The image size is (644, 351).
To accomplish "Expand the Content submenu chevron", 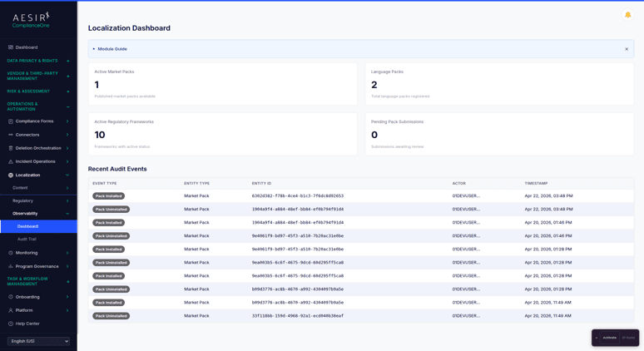I will coord(67,188).
